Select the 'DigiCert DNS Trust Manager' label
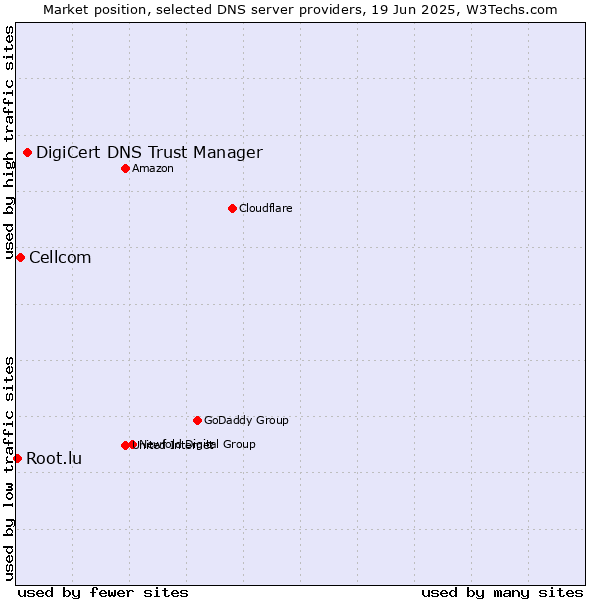 point(149,152)
